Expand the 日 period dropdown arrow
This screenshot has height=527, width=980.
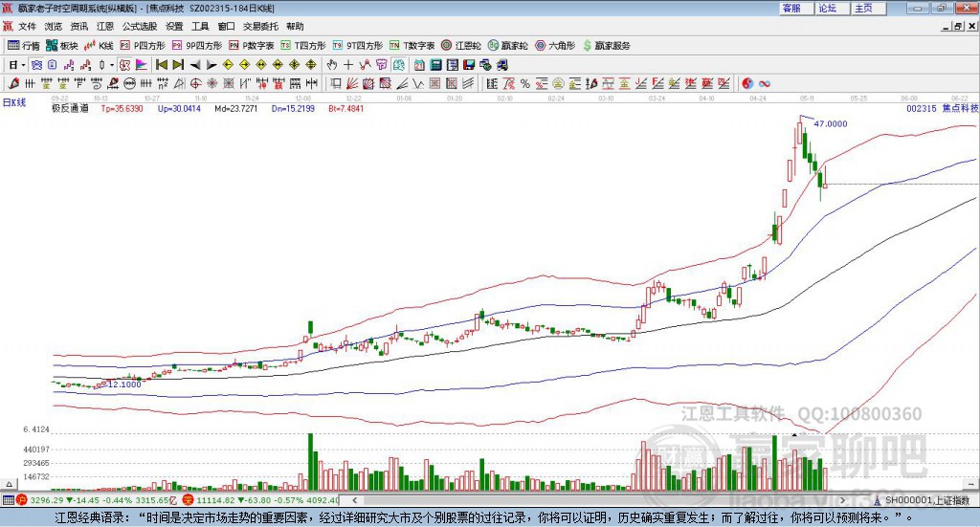click(23, 65)
